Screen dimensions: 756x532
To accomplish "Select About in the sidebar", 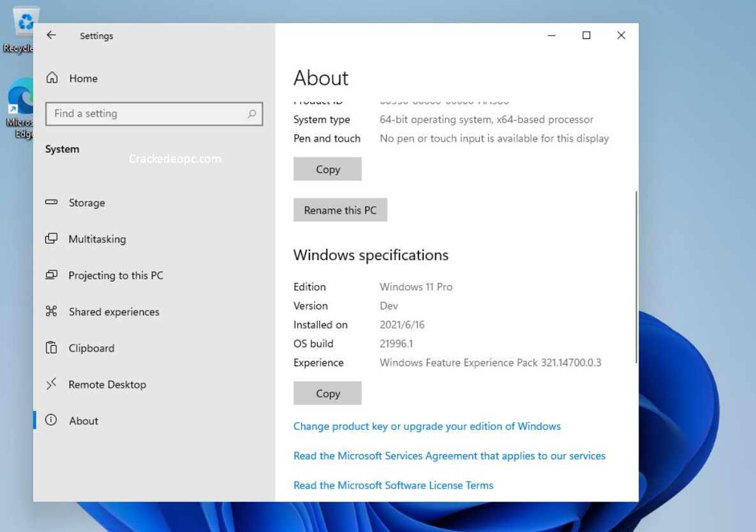I will pyautogui.click(x=84, y=420).
